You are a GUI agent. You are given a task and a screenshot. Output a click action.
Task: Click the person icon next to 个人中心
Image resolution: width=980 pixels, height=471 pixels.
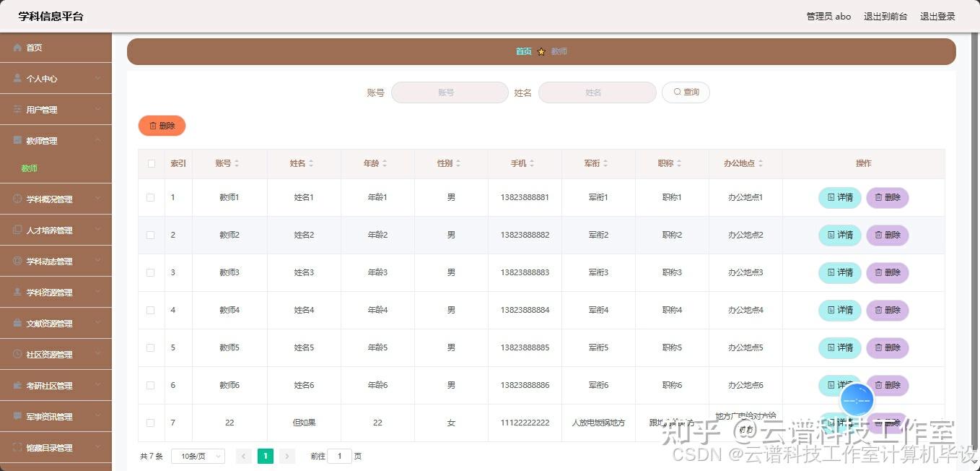[x=16, y=78]
